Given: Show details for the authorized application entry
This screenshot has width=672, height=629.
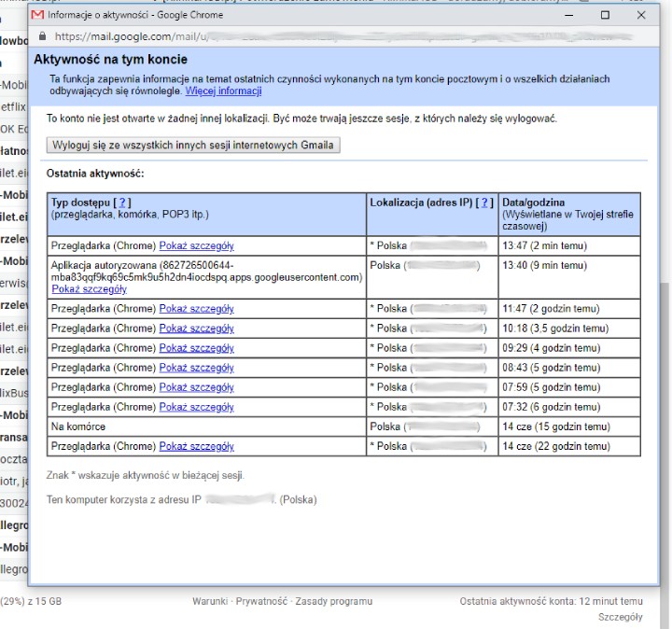Looking at the screenshot, I should tap(89, 289).
